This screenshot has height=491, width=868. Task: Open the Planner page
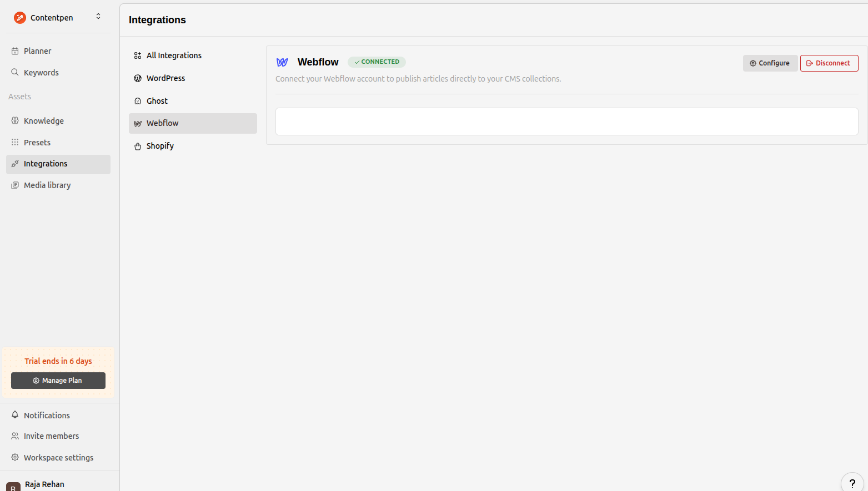(37, 51)
